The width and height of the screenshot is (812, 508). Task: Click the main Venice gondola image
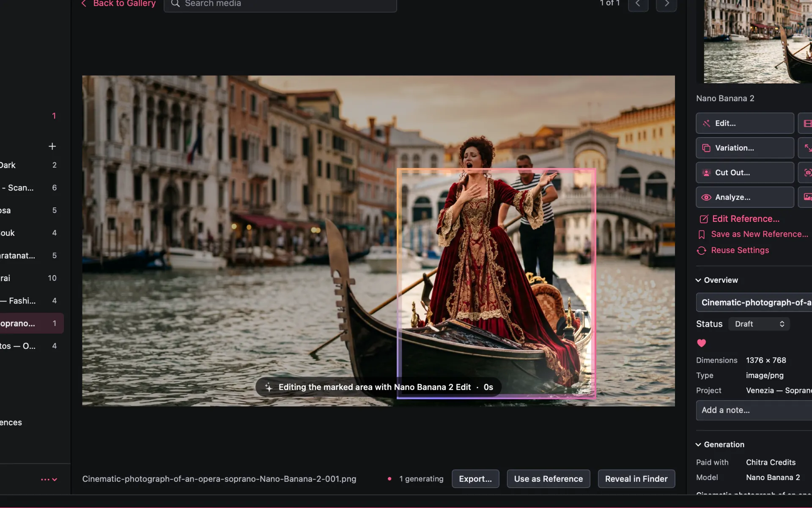click(379, 241)
